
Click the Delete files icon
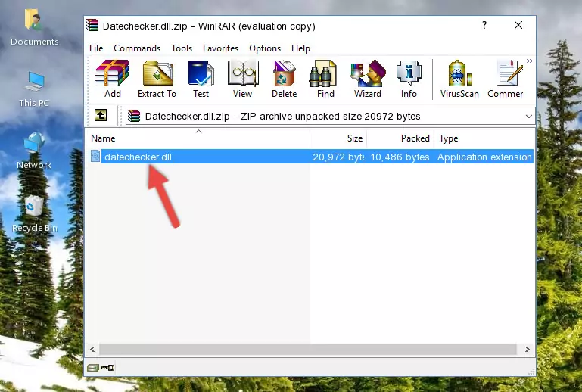click(x=284, y=79)
